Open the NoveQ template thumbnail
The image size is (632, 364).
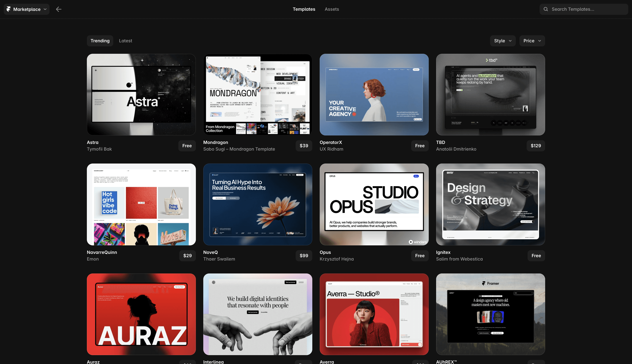coord(258,205)
